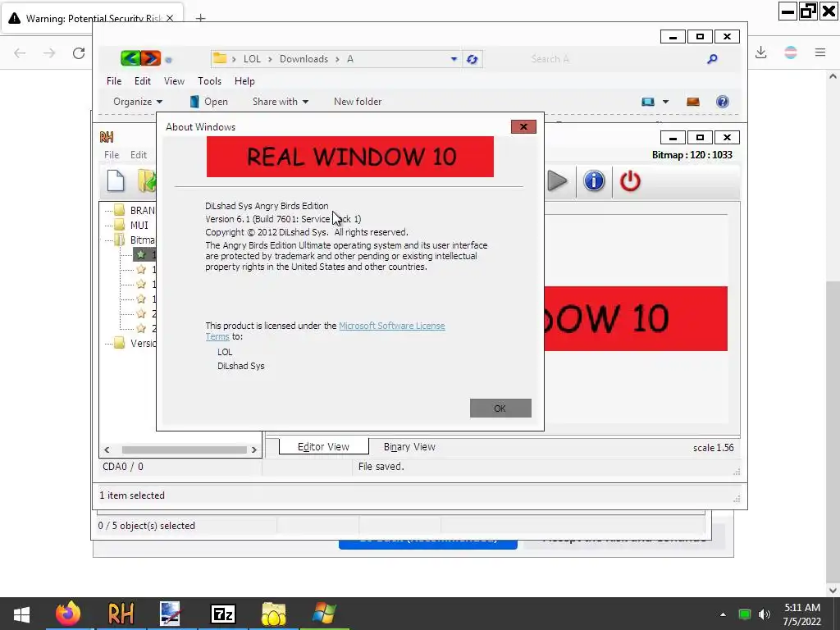Select the highlighted green star bitmap item

coord(144,254)
